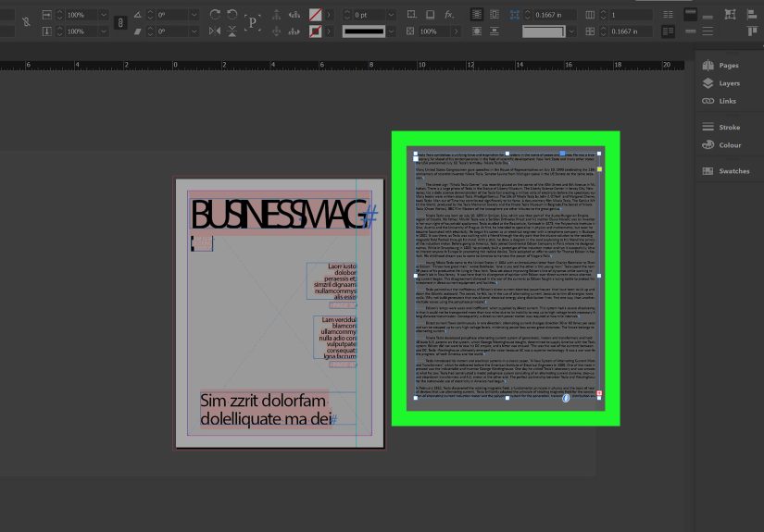Click the Scale Y Percentage icon

pyautogui.click(x=47, y=31)
